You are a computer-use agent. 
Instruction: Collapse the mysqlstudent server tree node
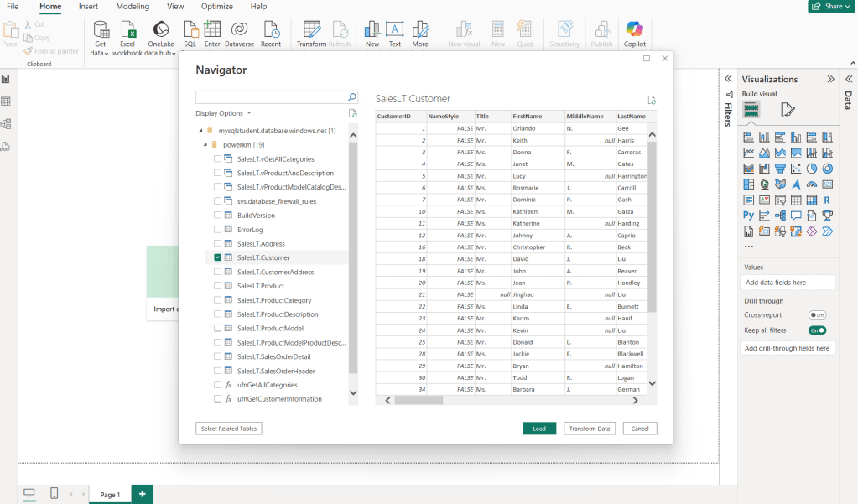point(200,131)
